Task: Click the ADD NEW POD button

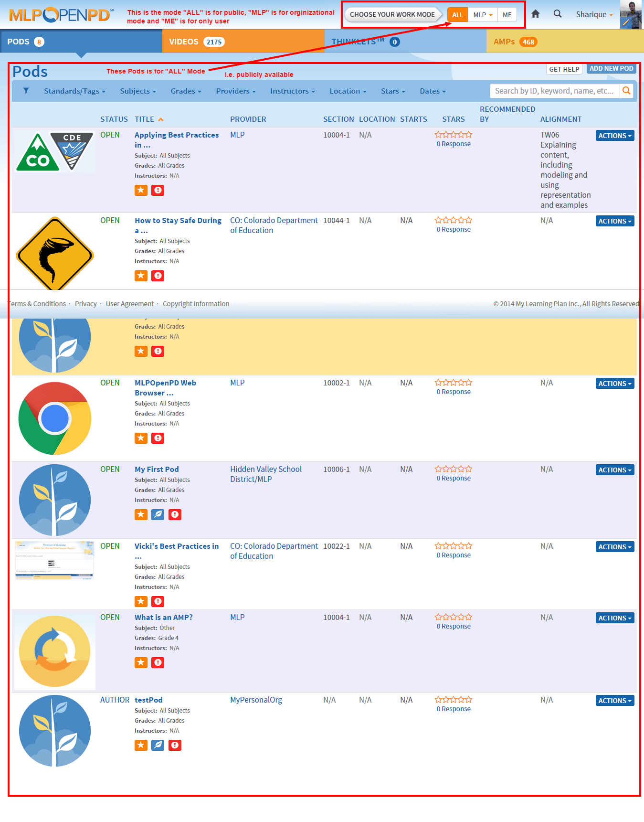Action: point(611,69)
